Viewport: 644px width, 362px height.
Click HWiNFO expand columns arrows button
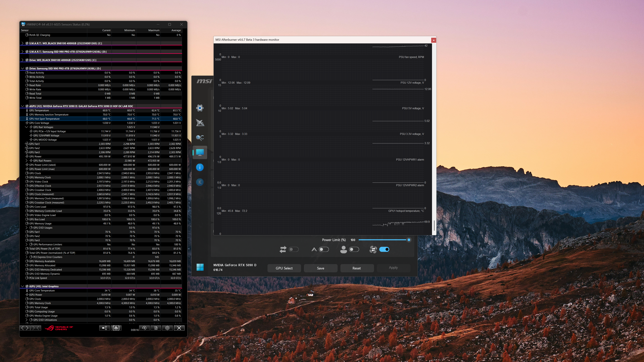point(25,328)
